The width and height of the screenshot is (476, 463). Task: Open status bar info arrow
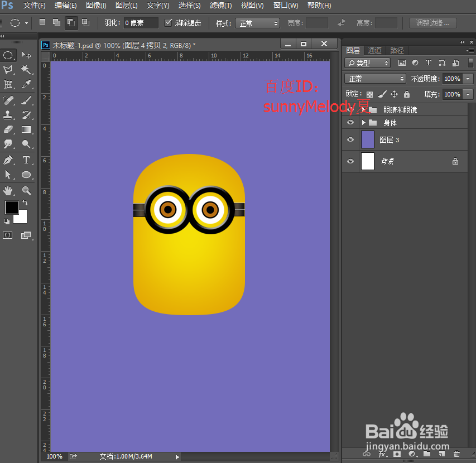tap(177, 457)
